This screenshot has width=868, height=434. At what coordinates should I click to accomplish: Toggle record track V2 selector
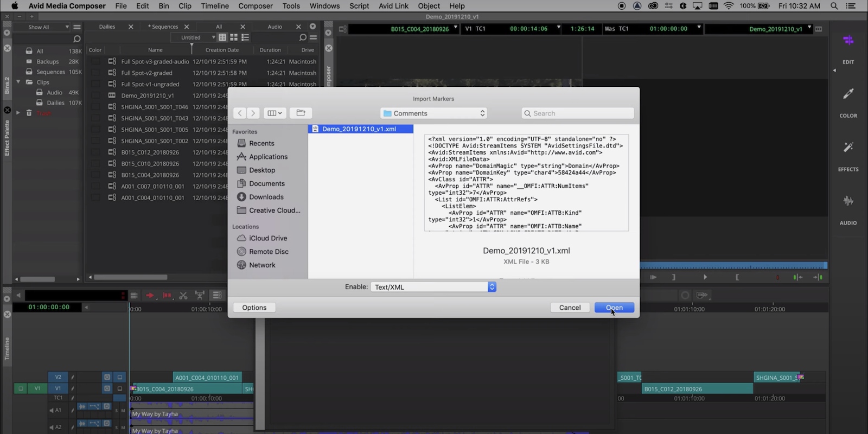point(58,377)
